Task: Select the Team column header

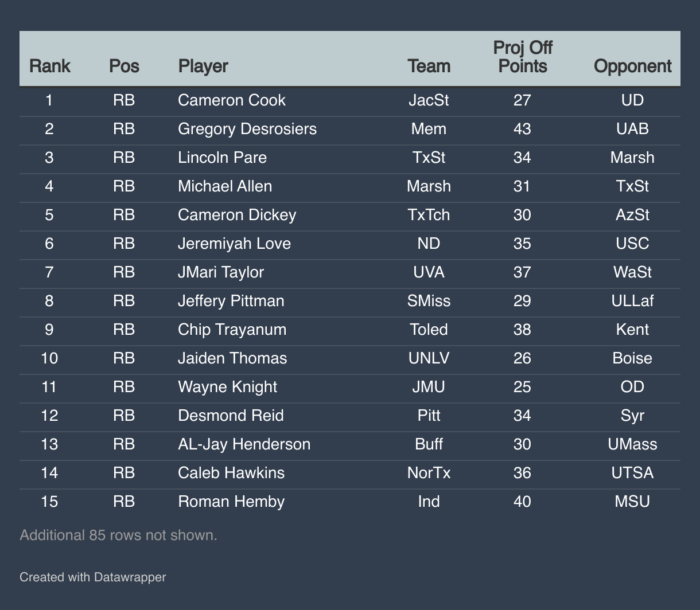Action: tap(429, 66)
